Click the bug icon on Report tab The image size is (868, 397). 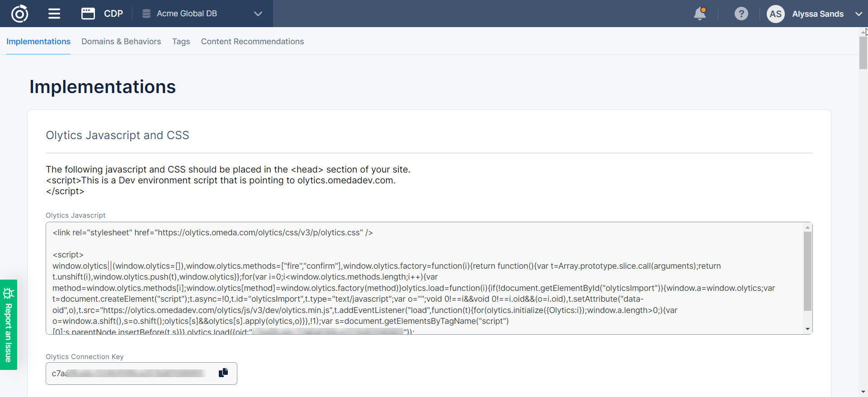click(x=9, y=294)
